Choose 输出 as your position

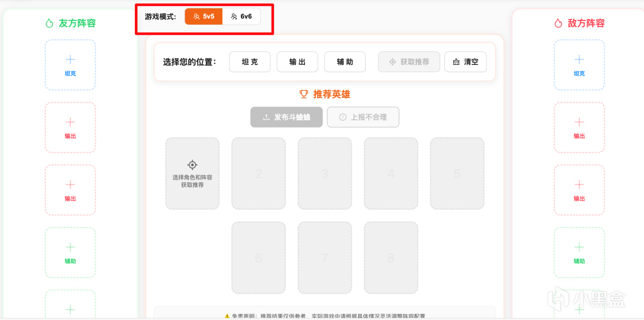click(x=297, y=62)
